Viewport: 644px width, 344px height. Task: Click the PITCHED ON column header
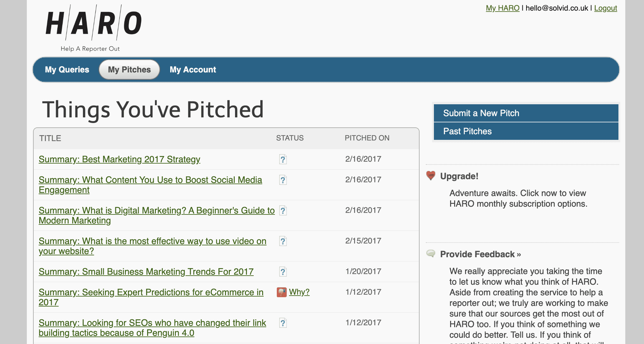[367, 138]
